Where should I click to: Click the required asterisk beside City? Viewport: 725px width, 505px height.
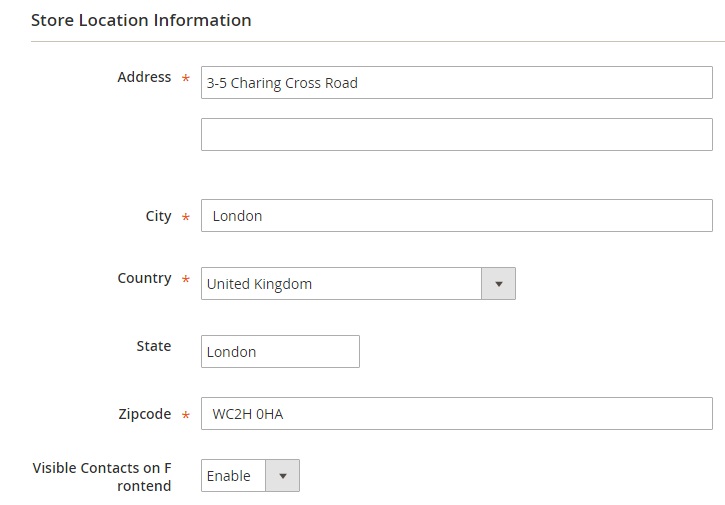click(x=185, y=216)
